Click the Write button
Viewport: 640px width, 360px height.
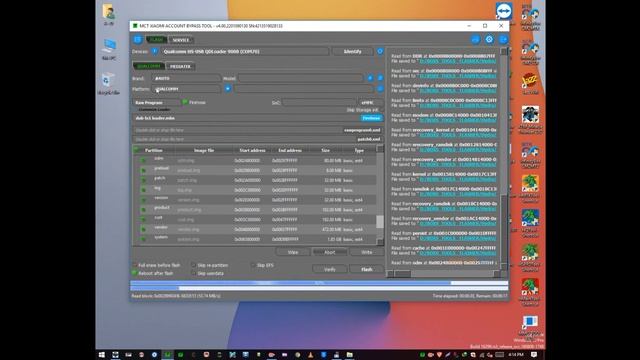pyautogui.click(x=367, y=252)
